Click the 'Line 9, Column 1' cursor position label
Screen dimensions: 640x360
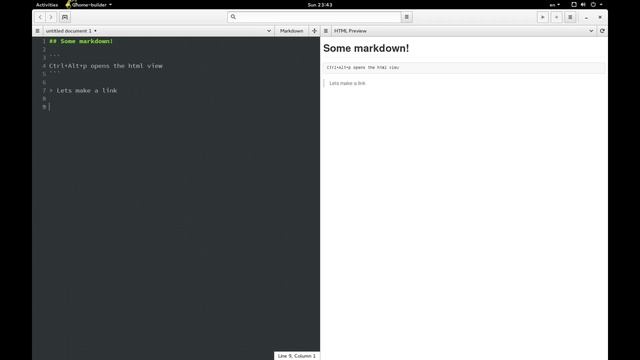(297, 356)
